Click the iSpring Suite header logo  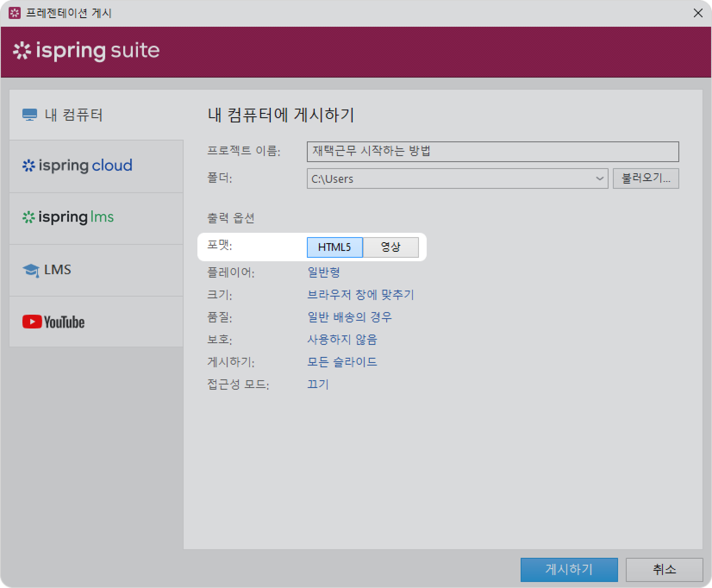(x=87, y=51)
